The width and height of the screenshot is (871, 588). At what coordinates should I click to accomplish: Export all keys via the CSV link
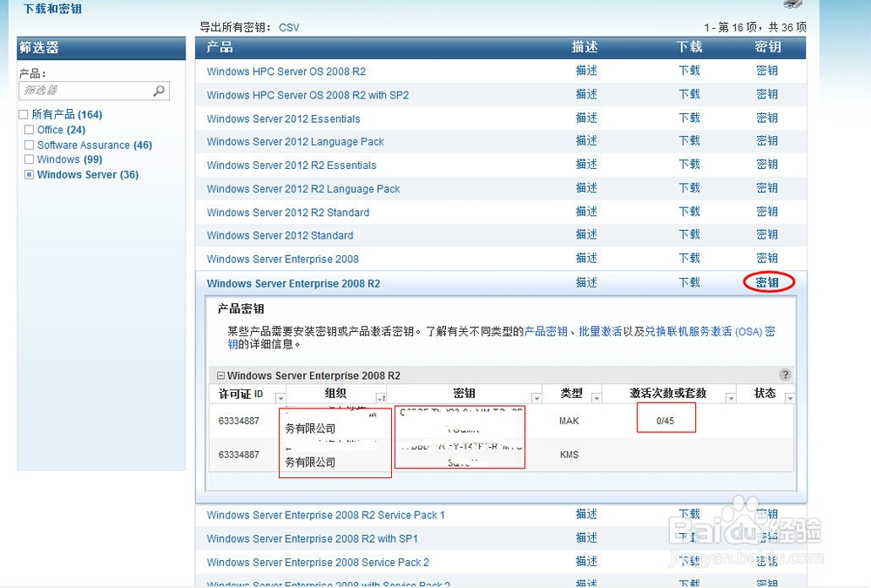click(x=288, y=27)
